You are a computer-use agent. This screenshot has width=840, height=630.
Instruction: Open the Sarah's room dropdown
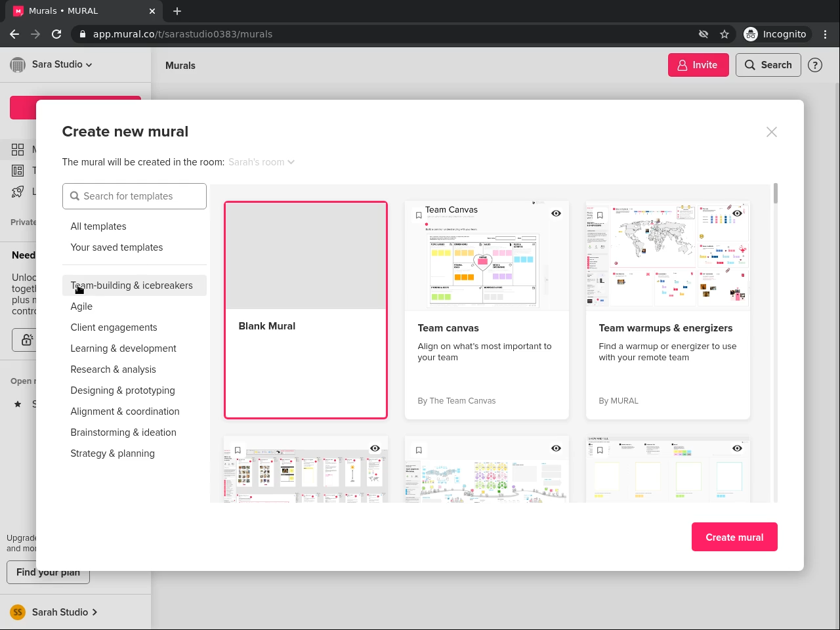pyautogui.click(x=261, y=162)
